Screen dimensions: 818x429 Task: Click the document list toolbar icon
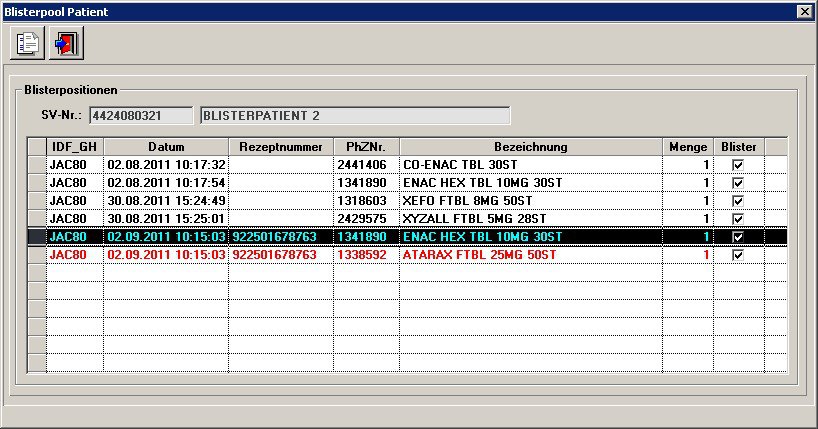click(x=28, y=44)
